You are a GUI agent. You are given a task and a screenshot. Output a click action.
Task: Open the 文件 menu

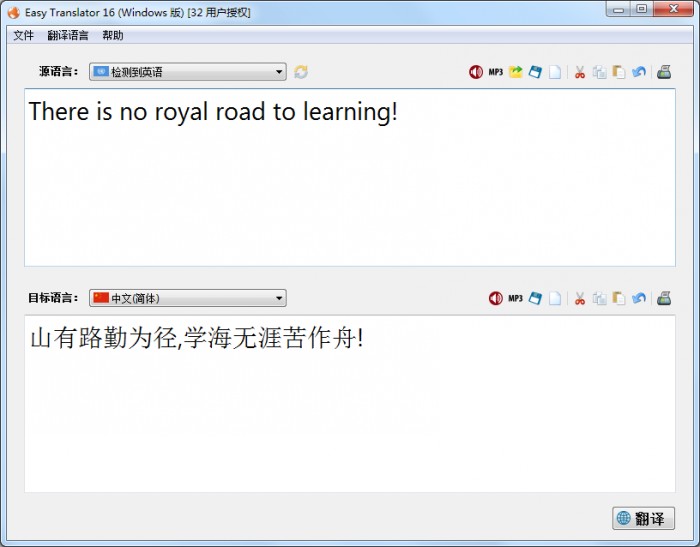24,35
